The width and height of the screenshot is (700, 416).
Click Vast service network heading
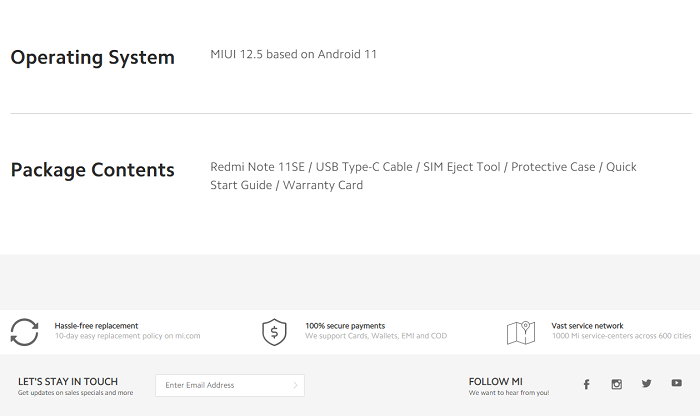(x=588, y=326)
